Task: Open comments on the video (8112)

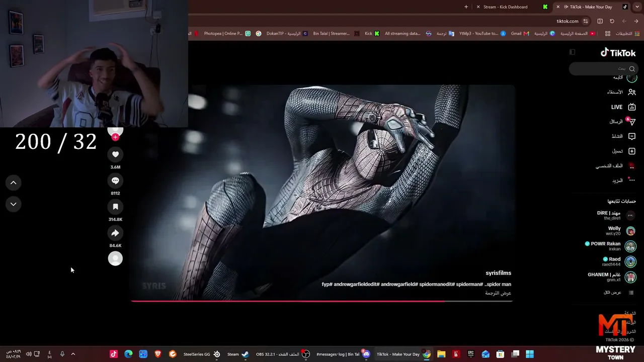Action: (115, 180)
